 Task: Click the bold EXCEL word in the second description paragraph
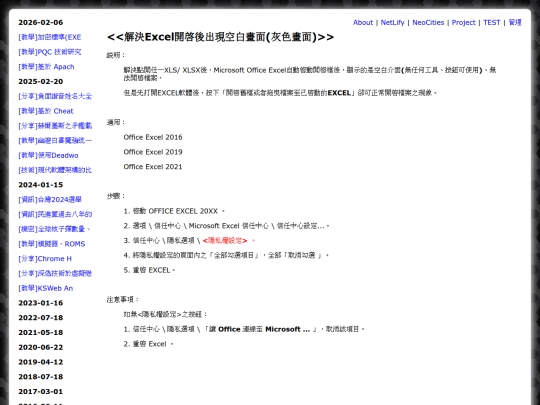[x=339, y=93]
